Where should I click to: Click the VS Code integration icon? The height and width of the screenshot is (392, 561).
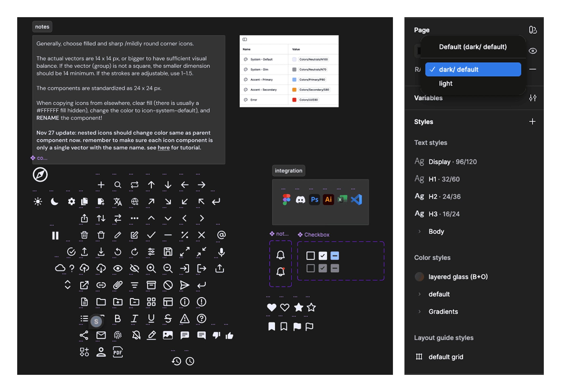click(x=356, y=200)
